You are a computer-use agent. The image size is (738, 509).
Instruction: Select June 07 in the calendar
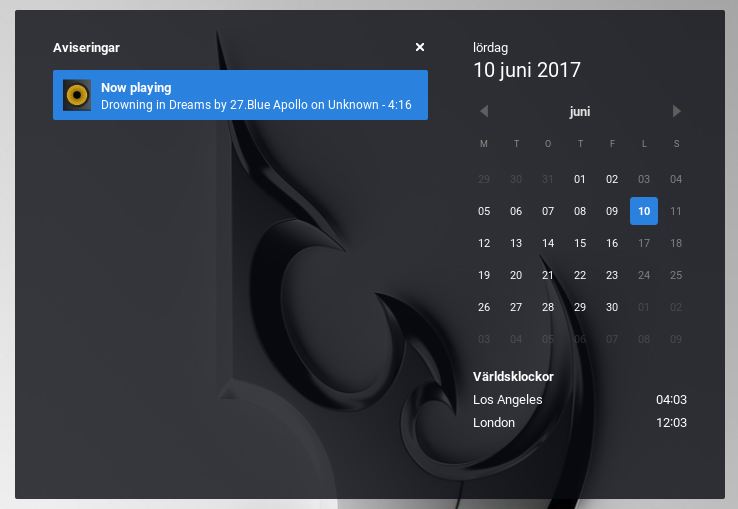tap(548, 211)
